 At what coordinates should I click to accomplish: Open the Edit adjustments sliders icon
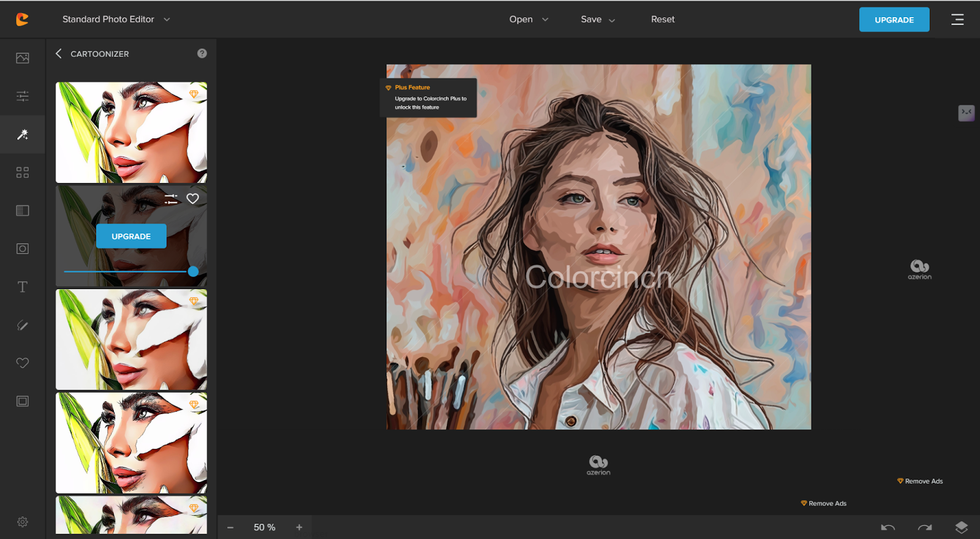click(x=23, y=96)
